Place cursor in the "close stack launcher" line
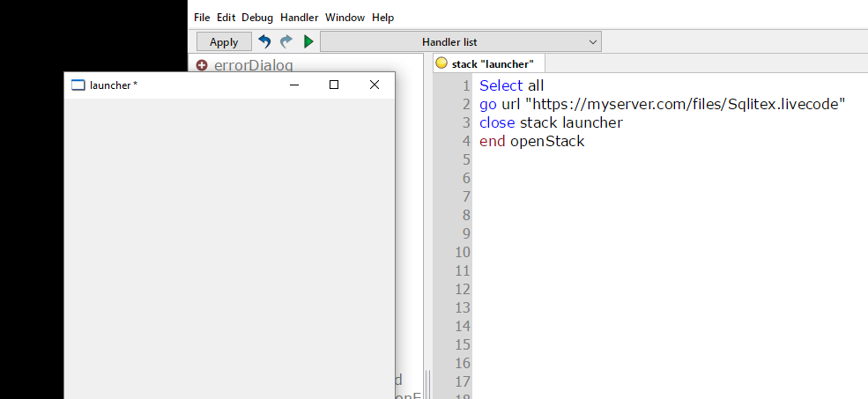868x399 pixels. pos(551,122)
